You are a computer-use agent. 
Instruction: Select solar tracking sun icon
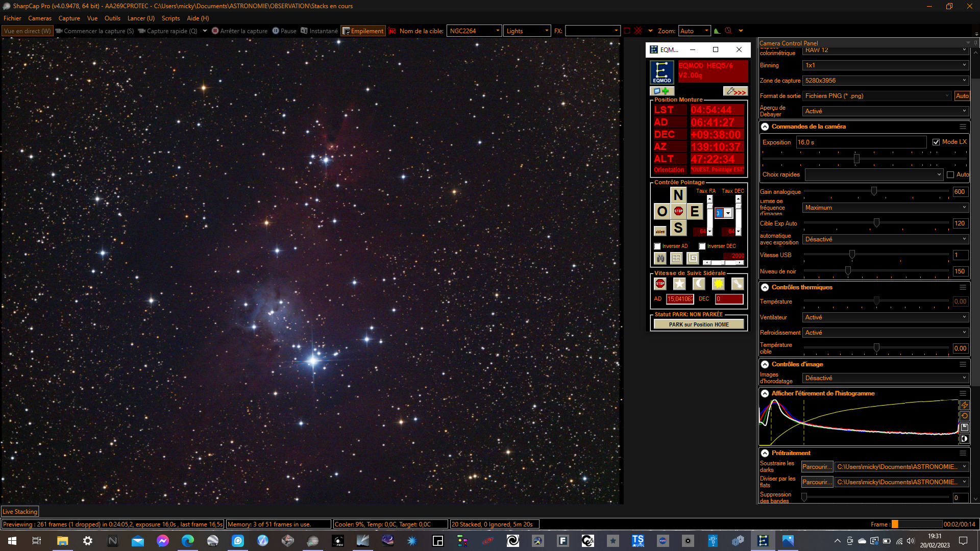tap(718, 284)
